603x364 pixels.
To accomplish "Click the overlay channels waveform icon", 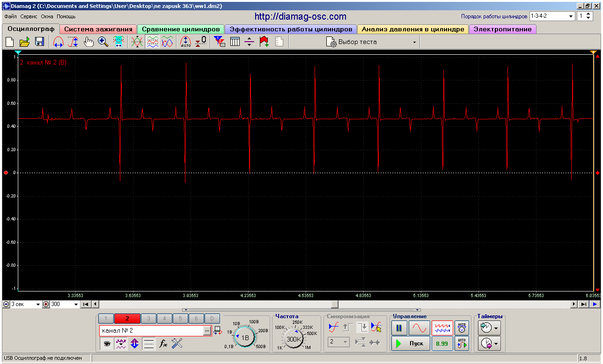I will coord(137,42).
